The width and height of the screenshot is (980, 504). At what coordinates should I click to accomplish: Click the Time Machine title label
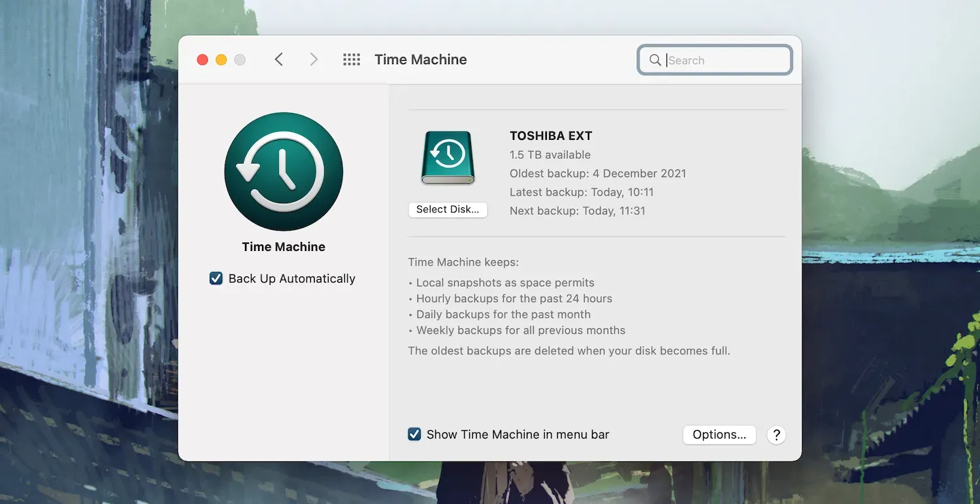421,59
